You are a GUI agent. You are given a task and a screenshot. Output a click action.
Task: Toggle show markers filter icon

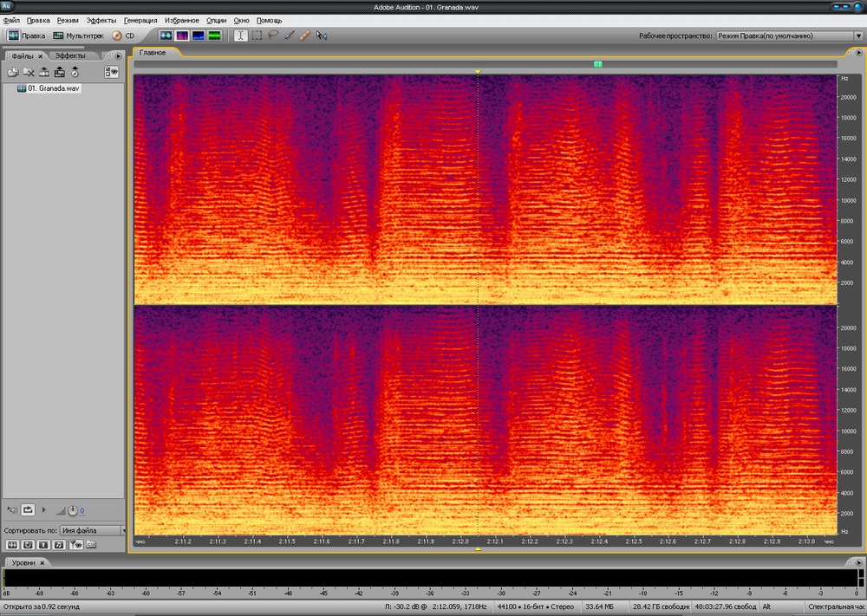[75, 545]
